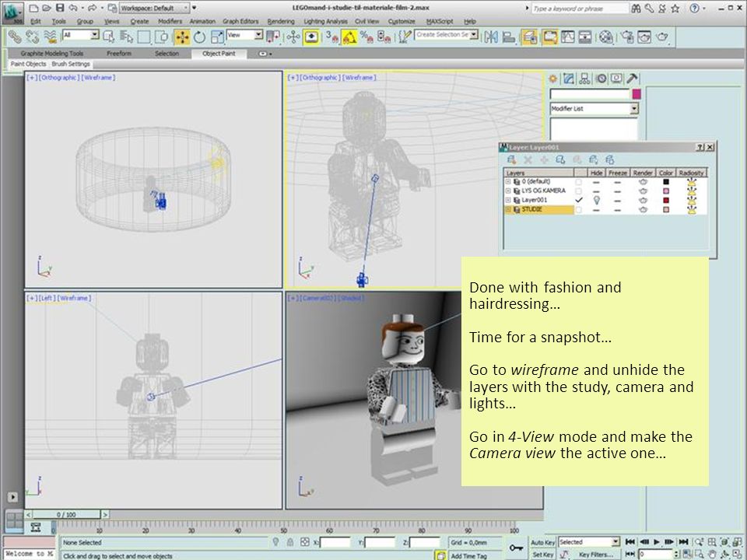Switch to Graphite Modeling Tools tab

pos(52,54)
